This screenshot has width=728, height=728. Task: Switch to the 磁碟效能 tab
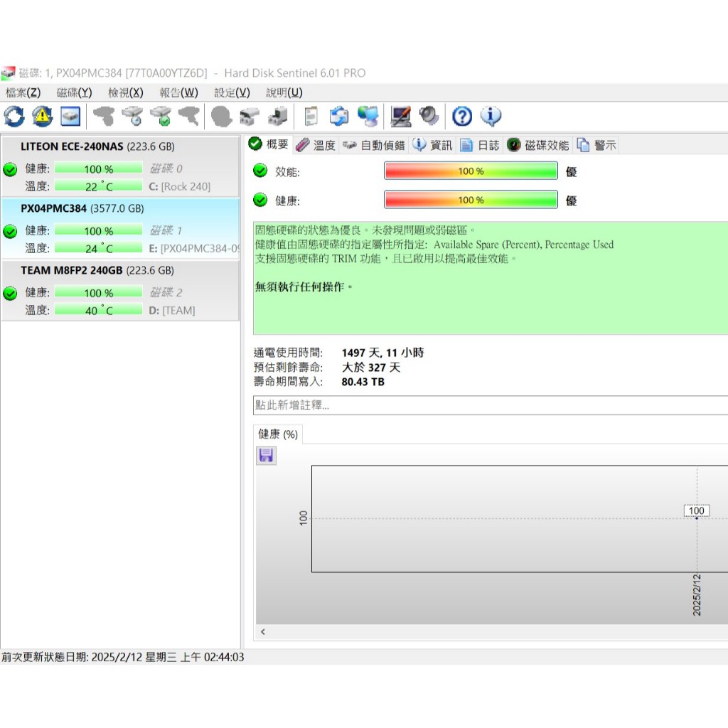pos(538,145)
